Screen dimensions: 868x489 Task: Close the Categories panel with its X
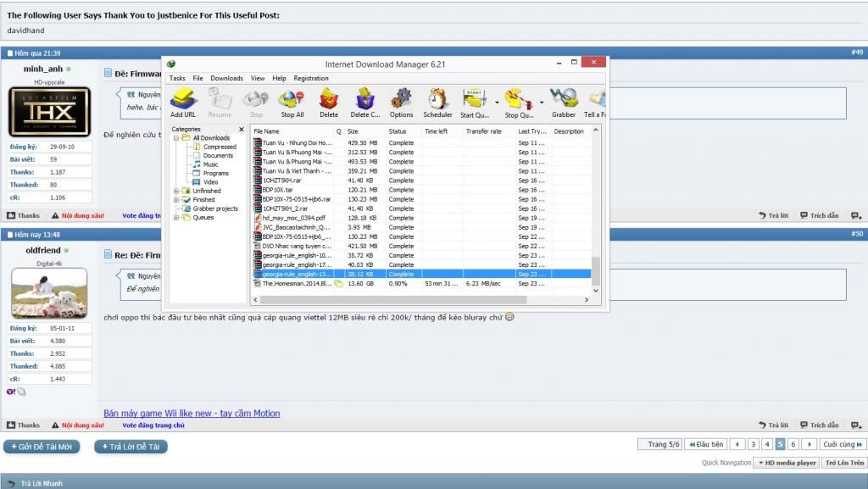[242, 129]
